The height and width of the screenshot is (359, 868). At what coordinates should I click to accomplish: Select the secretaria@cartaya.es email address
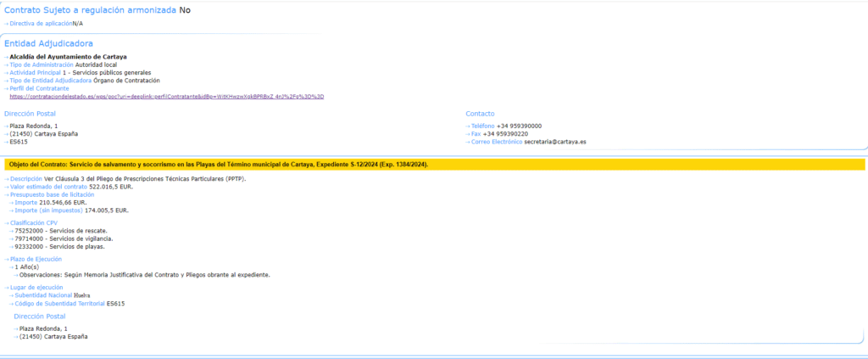[555, 142]
